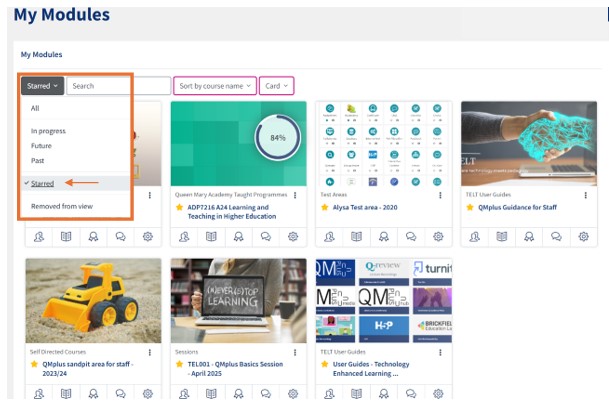609x412 pixels.
Task: Click chat bubbles icon on QMplus sandpit card
Action: pyautogui.click(x=119, y=394)
